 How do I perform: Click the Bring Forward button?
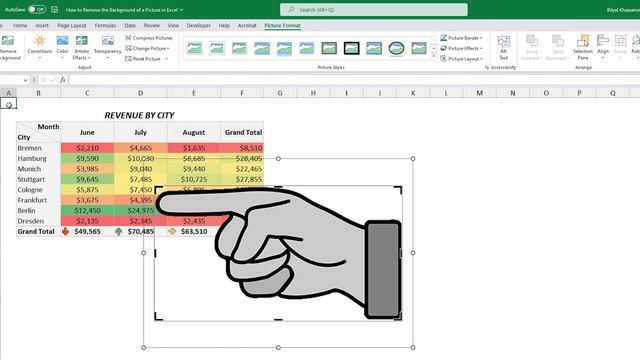tap(532, 48)
